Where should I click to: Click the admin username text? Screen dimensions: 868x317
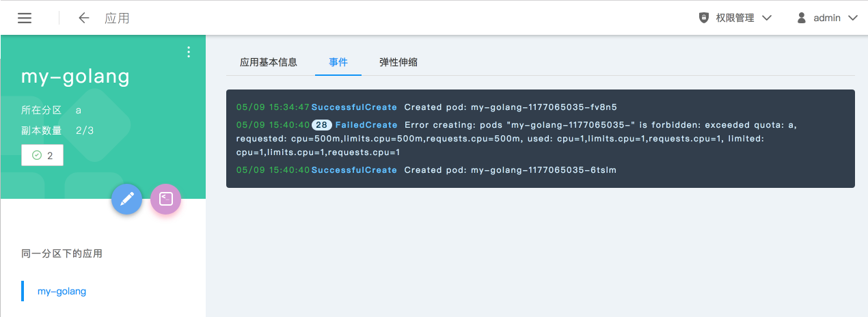827,18
